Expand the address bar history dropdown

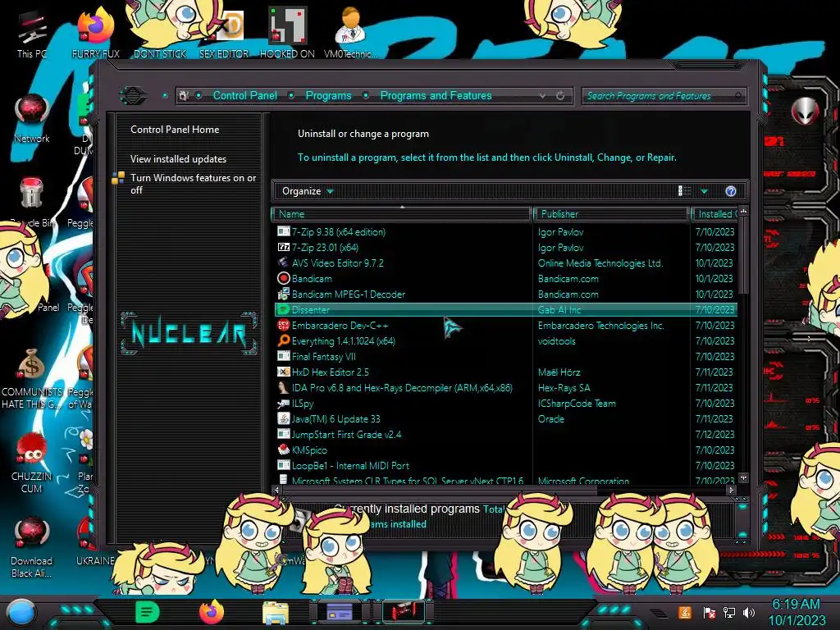[x=543, y=96]
